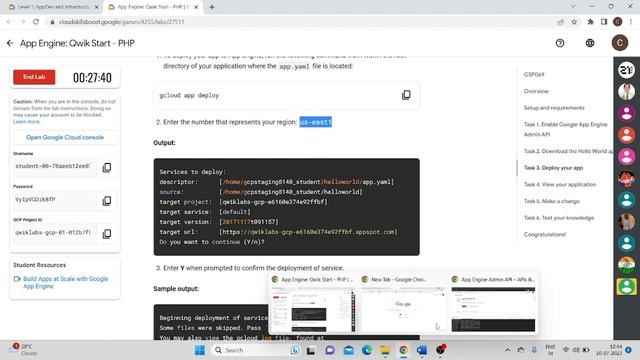640x360 pixels.
Task: Open the Chrome extensions puzzle icon
Action: [590, 22]
